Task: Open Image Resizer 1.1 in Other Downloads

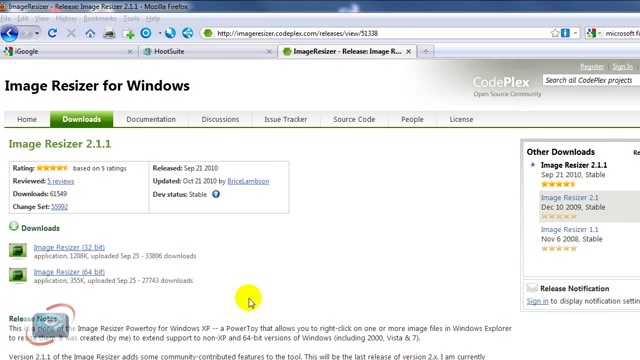Action: click(x=569, y=229)
